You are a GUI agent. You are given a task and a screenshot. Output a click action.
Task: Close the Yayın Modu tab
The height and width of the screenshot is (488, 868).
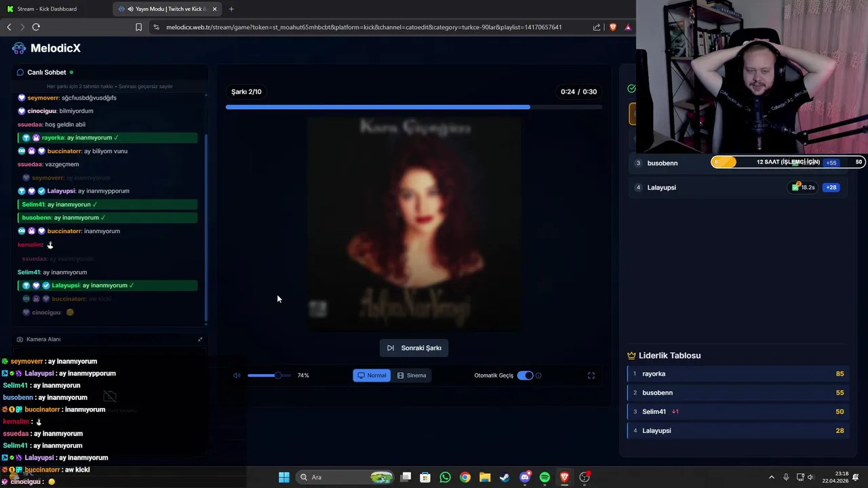coord(215,9)
